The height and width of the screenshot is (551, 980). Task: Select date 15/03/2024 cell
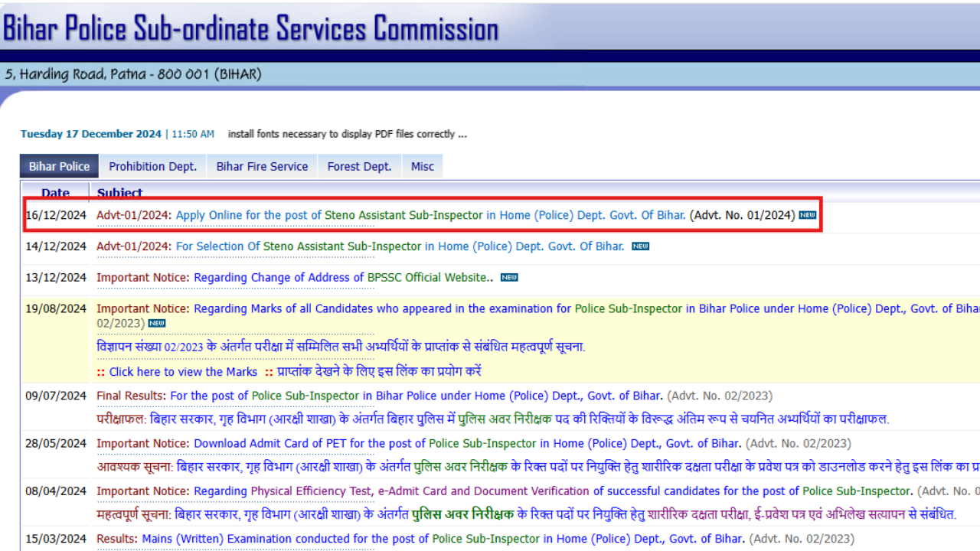(x=56, y=539)
